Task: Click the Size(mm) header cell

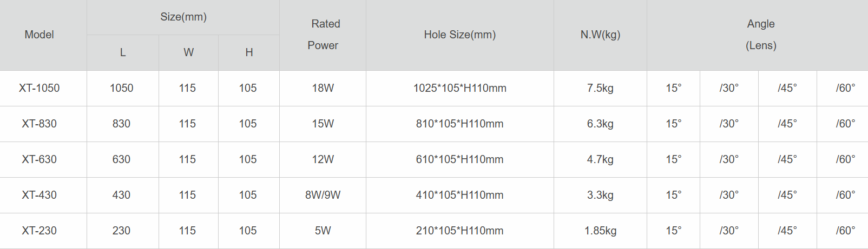Action: pyautogui.click(x=183, y=17)
